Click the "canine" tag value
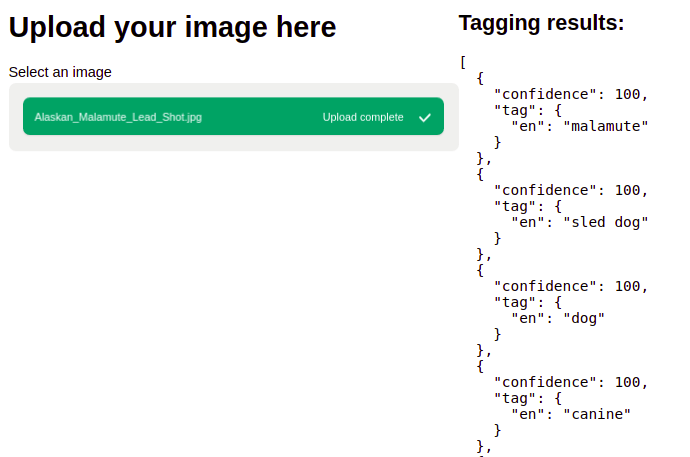Image resolution: width=690 pixels, height=457 pixels. (x=598, y=414)
